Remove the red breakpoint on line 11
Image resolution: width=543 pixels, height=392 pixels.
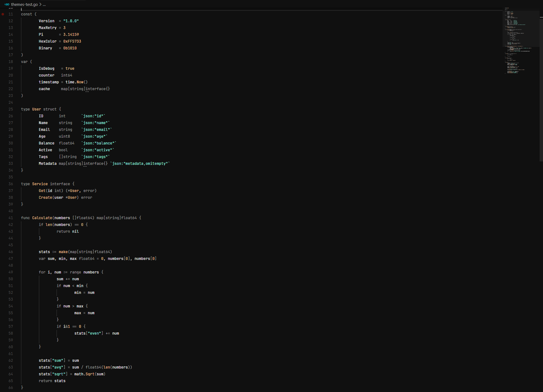pos(3,14)
